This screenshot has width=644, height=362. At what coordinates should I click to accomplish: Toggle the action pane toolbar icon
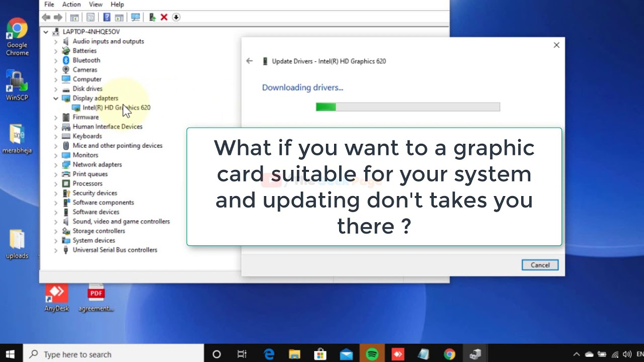click(x=119, y=17)
